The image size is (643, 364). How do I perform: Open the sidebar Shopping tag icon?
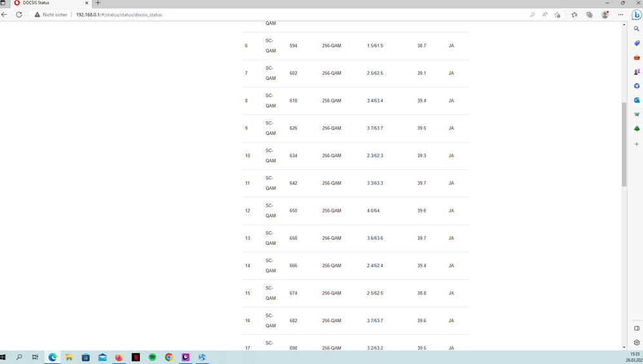[637, 43]
